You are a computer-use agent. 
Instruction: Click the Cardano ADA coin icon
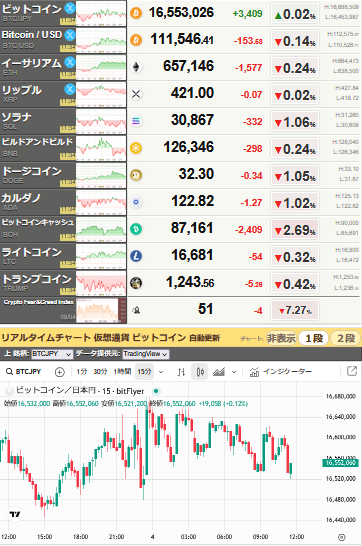(136, 202)
